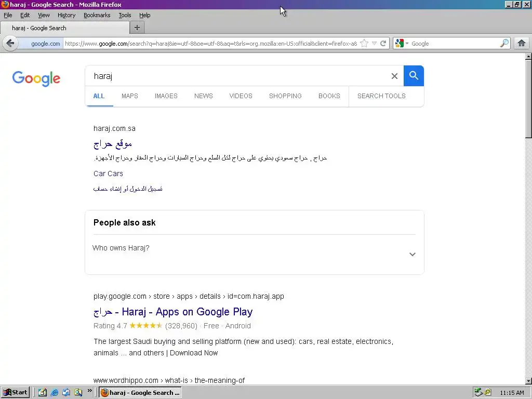Click the play.google.com breadcrumb text
The width and height of the screenshot is (532, 399).
(x=189, y=296)
